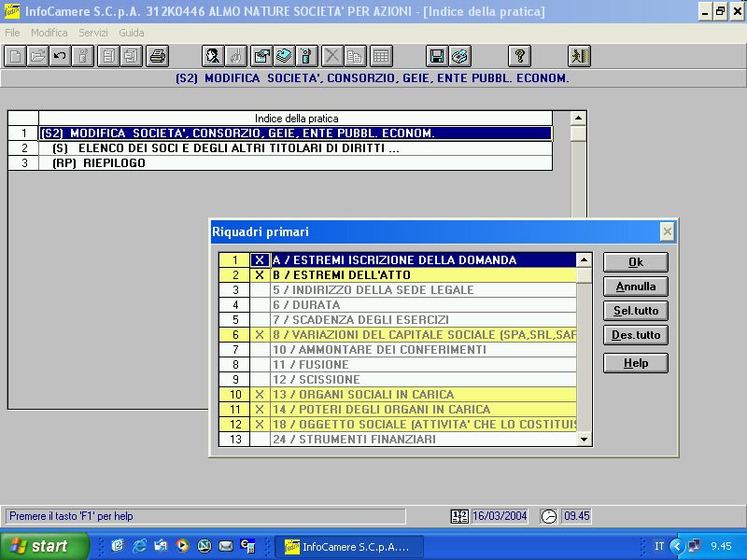
Task: Open the Servizi menu
Action: (x=92, y=33)
